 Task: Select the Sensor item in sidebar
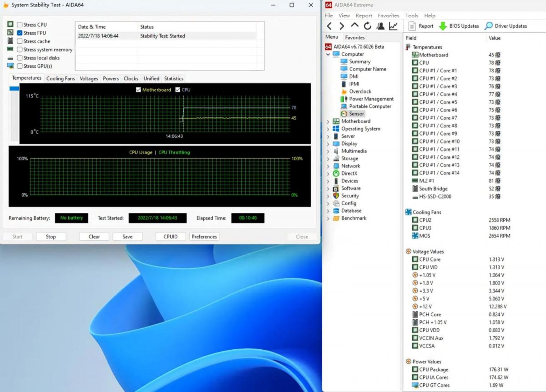pyautogui.click(x=356, y=113)
